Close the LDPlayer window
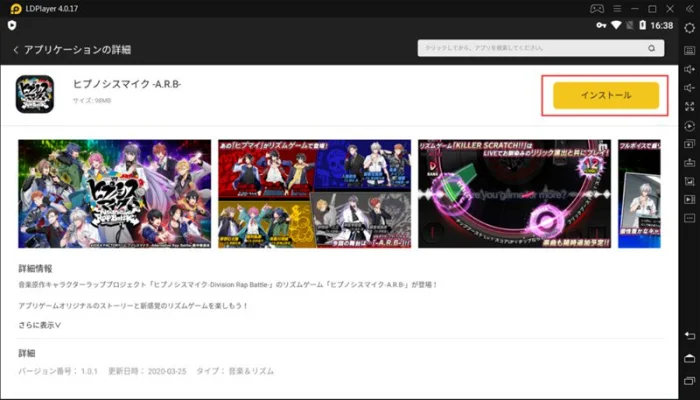The width and height of the screenshot is (700, 400). point(670,8)
